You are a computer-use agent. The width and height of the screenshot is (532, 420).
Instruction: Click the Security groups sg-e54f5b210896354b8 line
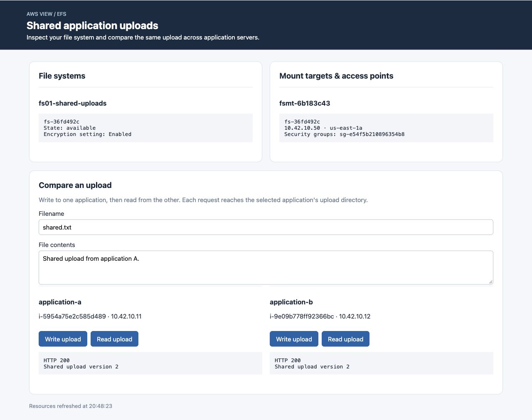[345, 134]
